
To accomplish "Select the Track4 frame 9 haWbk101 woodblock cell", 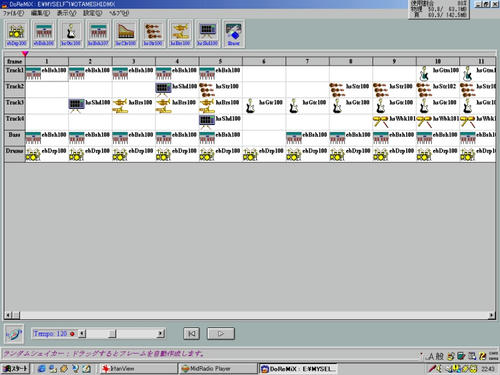I will pos(394,122).
